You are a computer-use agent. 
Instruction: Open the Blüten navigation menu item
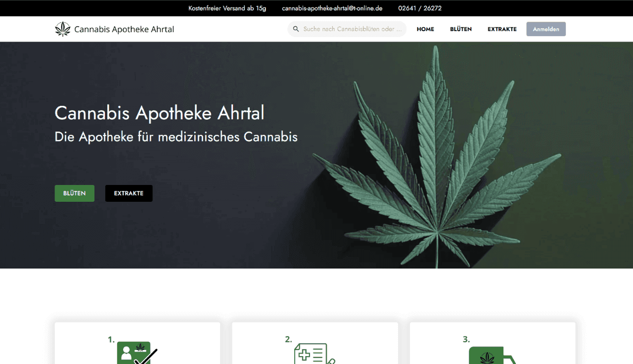coord(461,29)
